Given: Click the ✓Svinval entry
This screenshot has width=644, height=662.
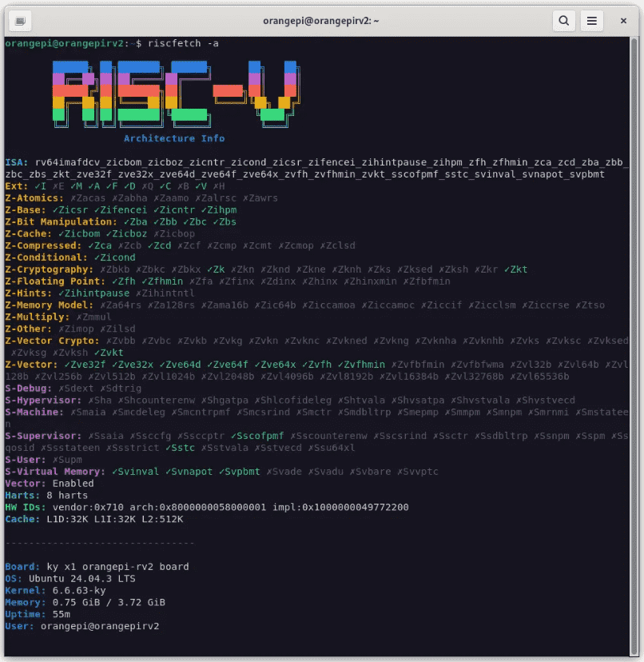Looking at the screenshot, I should coord(136,471).
